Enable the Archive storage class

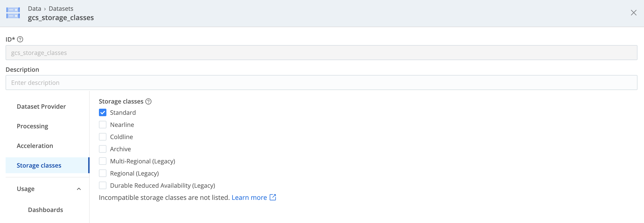pos(102,149)
